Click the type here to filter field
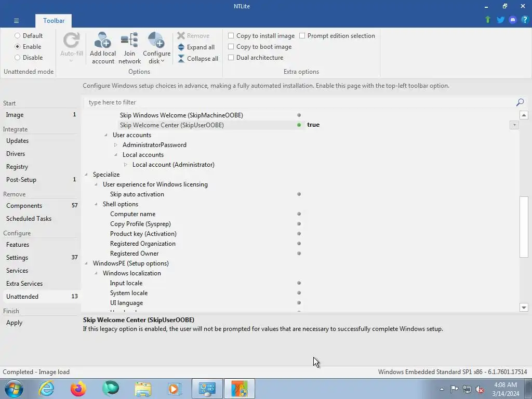 point(299,102)
